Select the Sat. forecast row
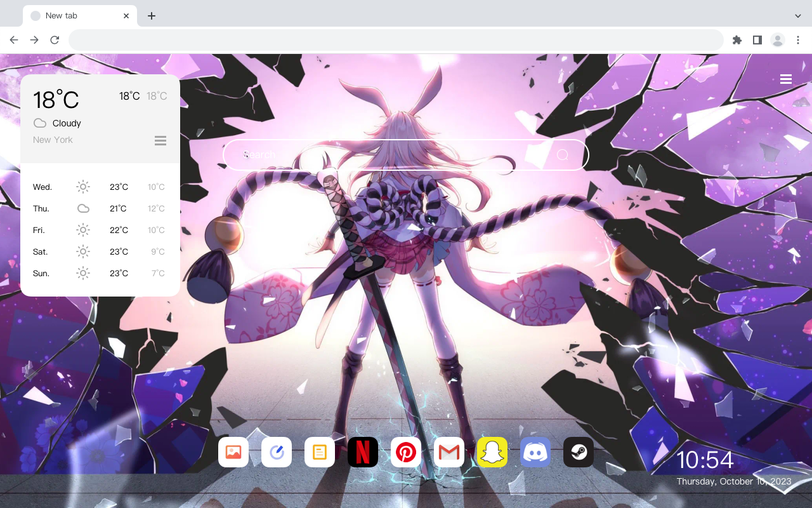Image resolution: width=812 pixels, height=508 pixels. [x=100, y=251]
